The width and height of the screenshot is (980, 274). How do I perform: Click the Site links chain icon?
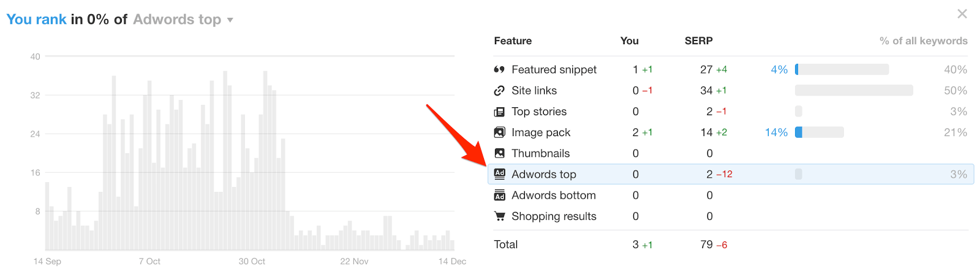tap(499, 91)
